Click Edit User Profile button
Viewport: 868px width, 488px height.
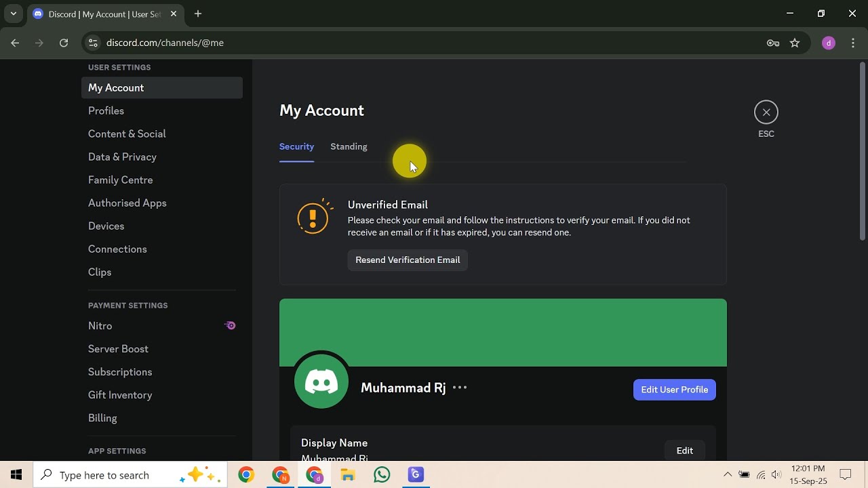[674, 390]
